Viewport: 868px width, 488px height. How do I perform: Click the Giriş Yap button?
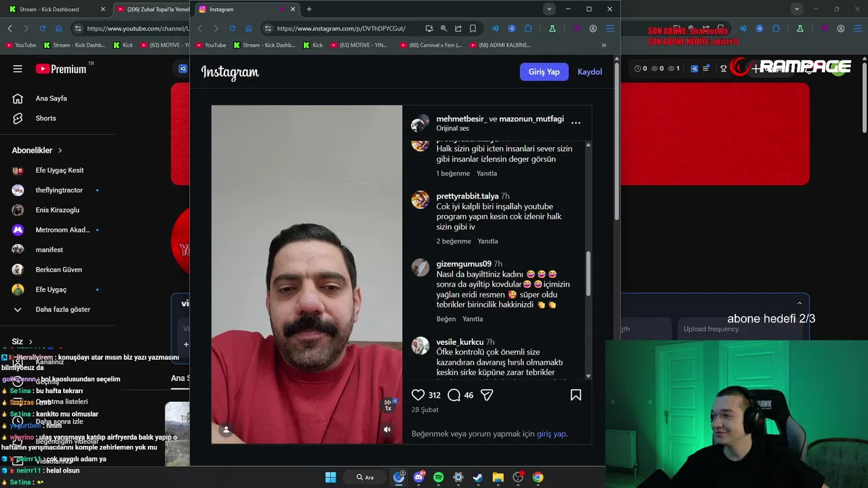pos(544,72)
